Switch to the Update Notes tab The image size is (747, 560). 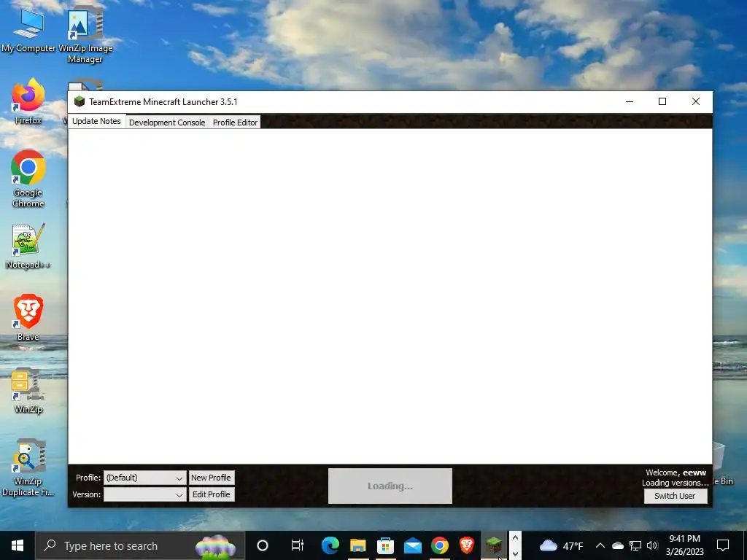pos(97,121)
